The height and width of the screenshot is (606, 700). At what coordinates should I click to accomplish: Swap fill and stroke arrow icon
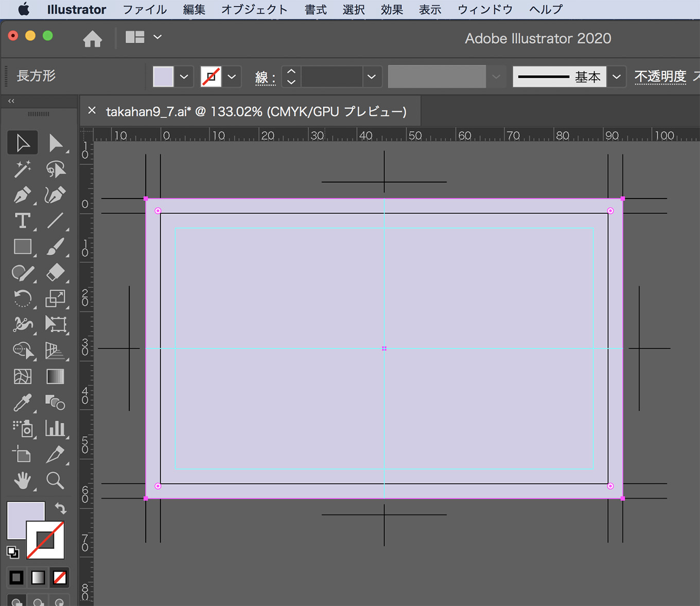pyautogui.click(x=61, y=508)
